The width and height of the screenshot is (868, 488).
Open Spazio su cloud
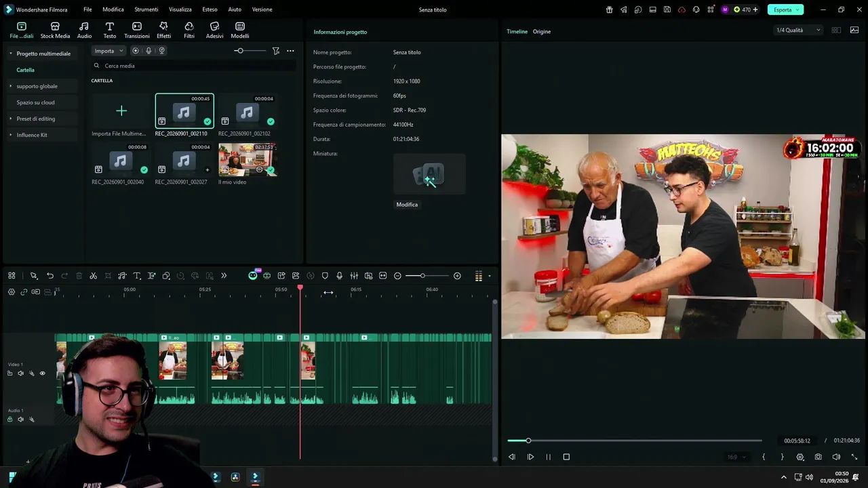pyautogui.click(x=36, y=102)
